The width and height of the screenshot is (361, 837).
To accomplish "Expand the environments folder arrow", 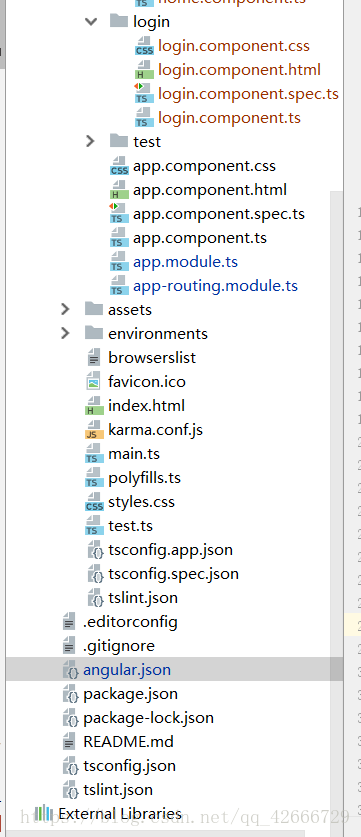I will [x=65, y=333].
